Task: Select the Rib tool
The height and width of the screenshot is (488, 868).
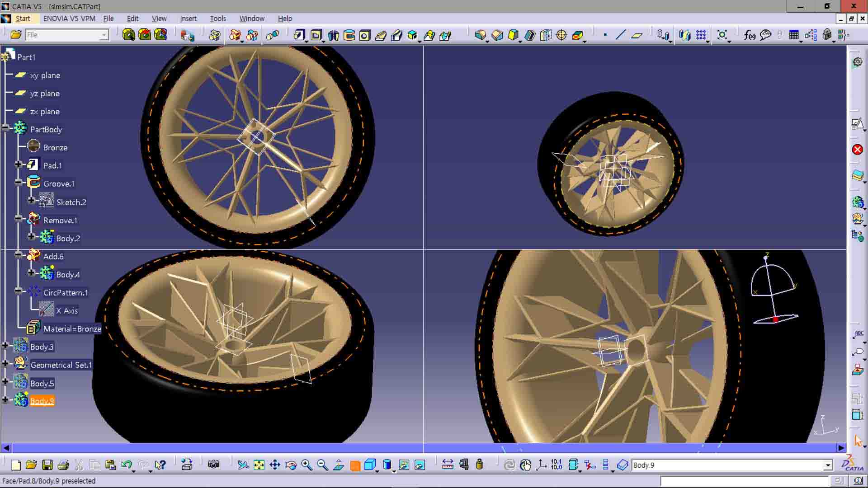Action: tap(381, 35)
